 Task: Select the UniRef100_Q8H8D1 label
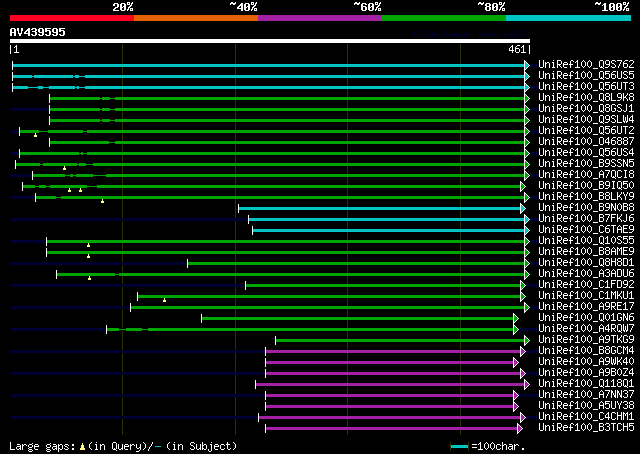click(x=586, y=263)
